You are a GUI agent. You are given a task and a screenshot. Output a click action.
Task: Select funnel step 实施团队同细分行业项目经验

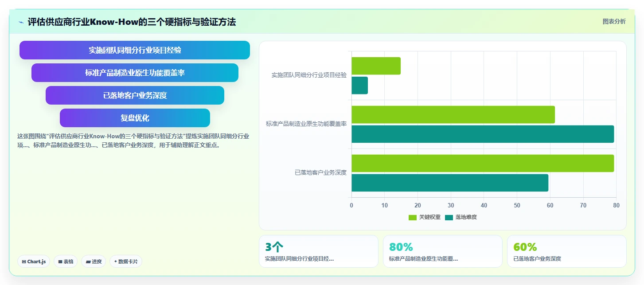(x=135, y=50)
